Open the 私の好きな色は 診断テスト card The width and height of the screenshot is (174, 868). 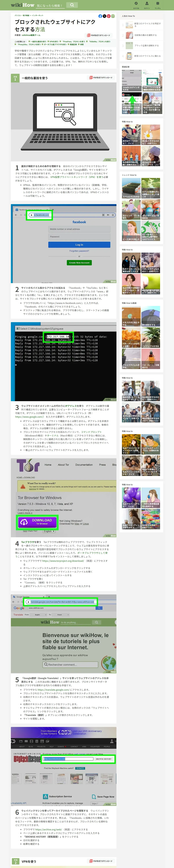point(151,519)
